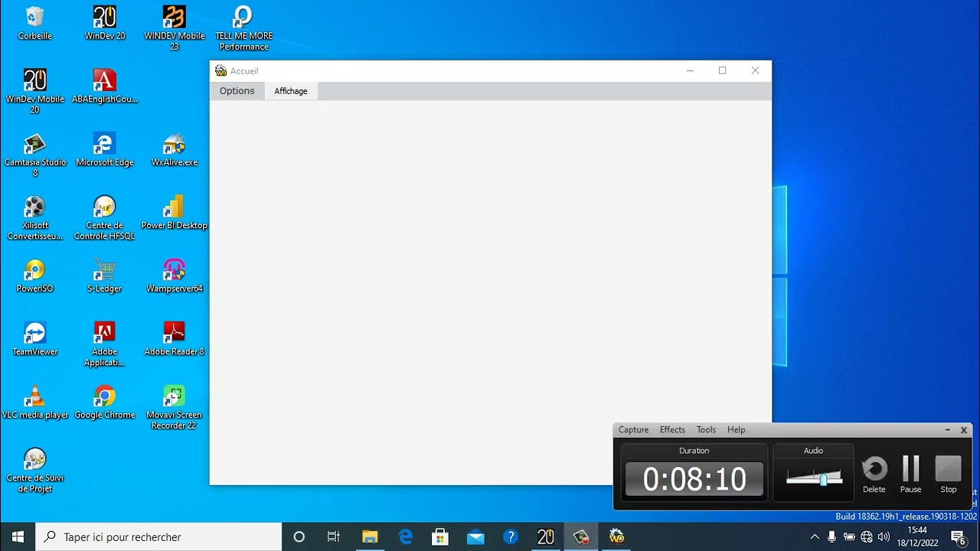Open Centre de Controle HFSQL icon

pos(104,217)
